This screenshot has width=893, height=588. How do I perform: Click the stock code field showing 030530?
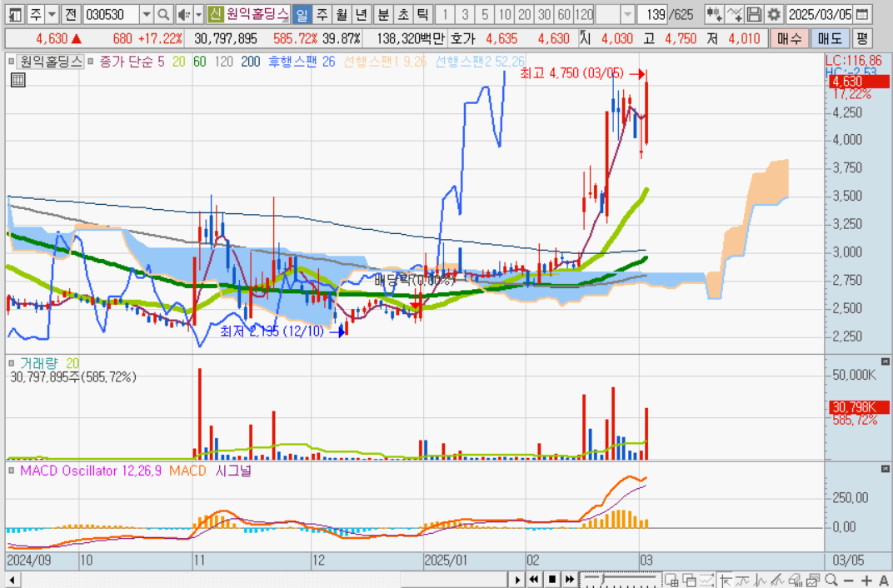click(111, 14)
